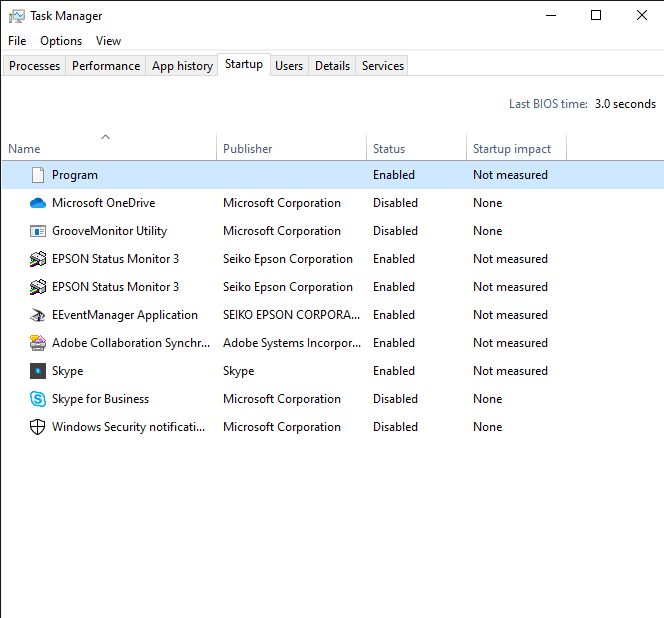Open the App history tab

coord(182,66)
